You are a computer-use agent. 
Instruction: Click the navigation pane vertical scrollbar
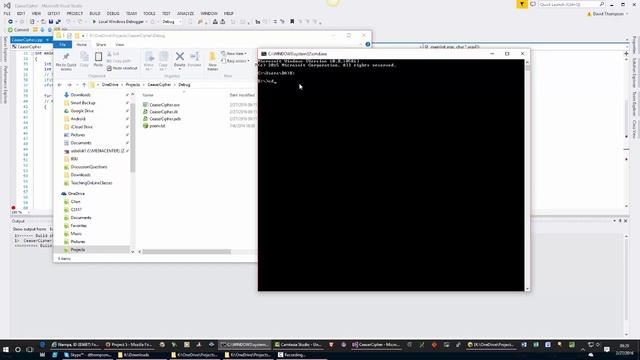point(133,139)
